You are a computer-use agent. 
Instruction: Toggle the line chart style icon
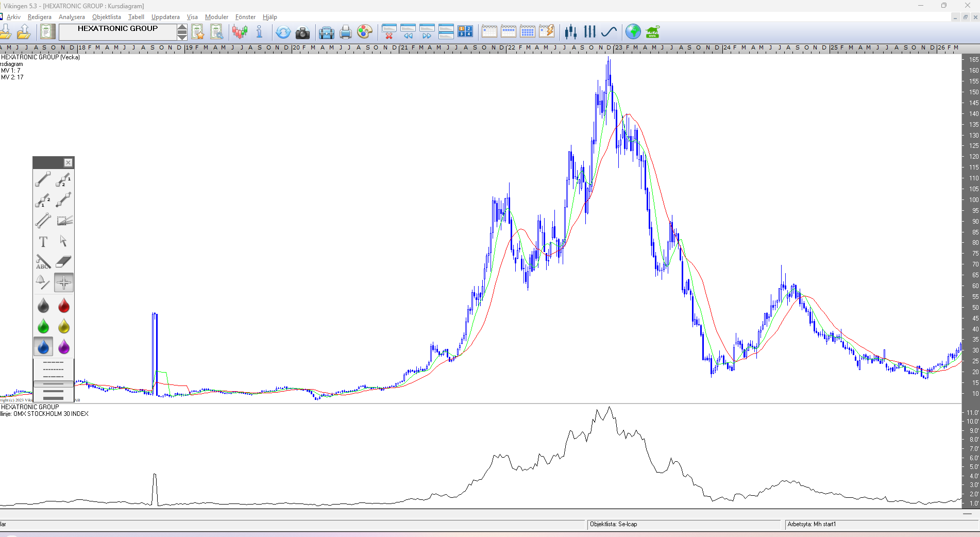pyautogui.click(x=609, y=32)
